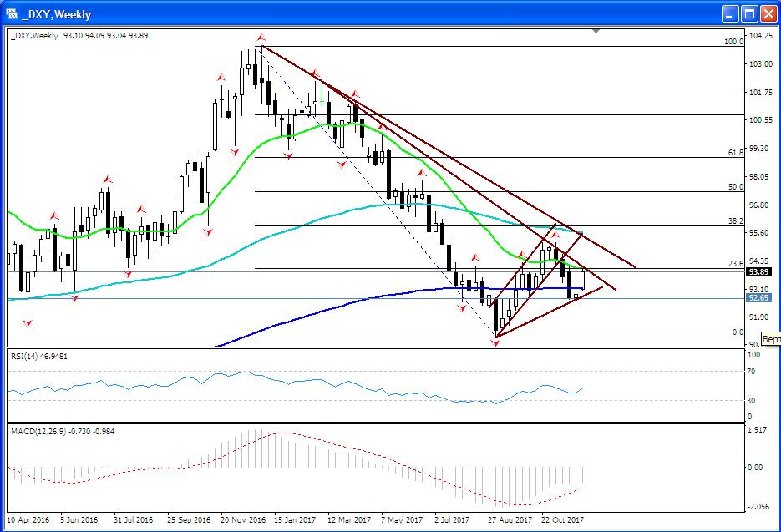781x532 pixels.
Task: Click the Верт tooltip near the price scale
Action: [770, 337]
